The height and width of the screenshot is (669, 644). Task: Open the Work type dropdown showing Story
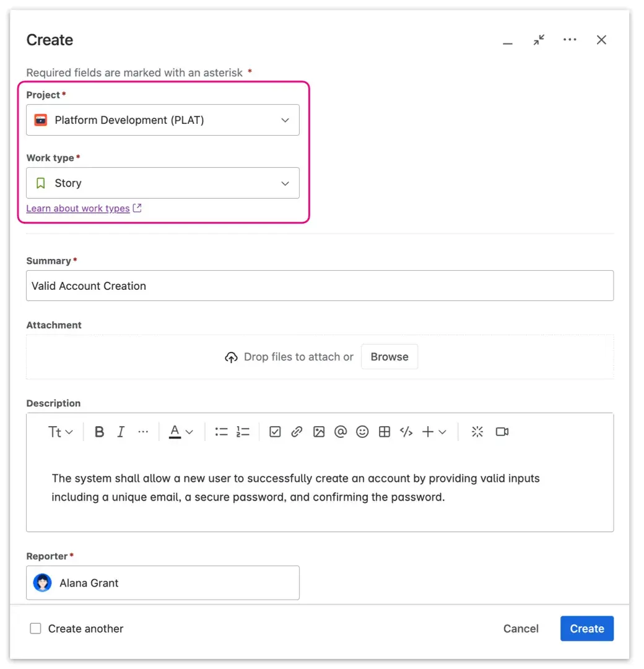[162, 183]
